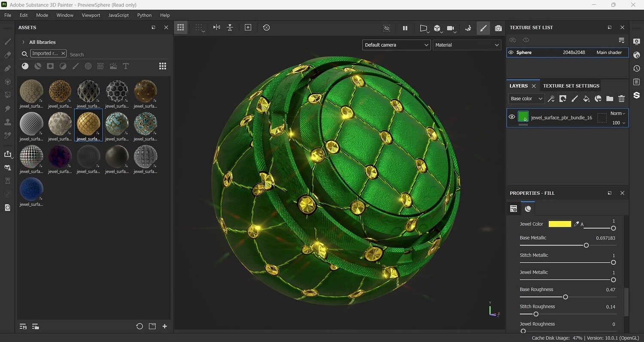Toggle Properties panel floating window icon
The height and width of the screenshot is (342, 644).
point(610,193)
